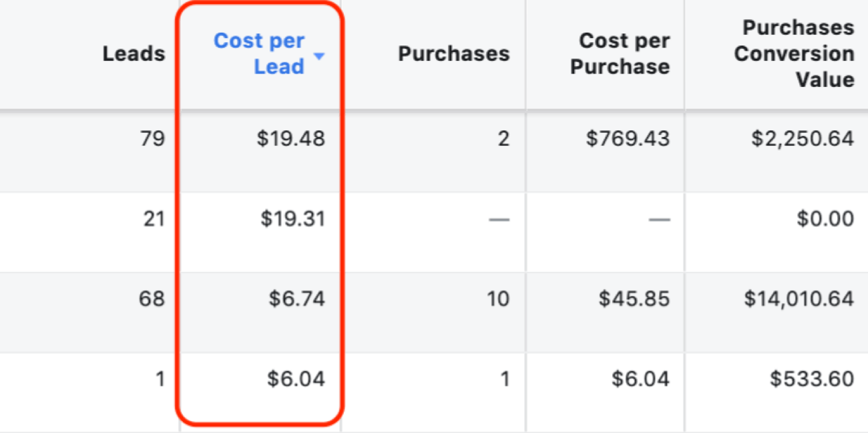Click the $0.00 conversion value cell
868x433 pixels.
[x=825, y=219]
